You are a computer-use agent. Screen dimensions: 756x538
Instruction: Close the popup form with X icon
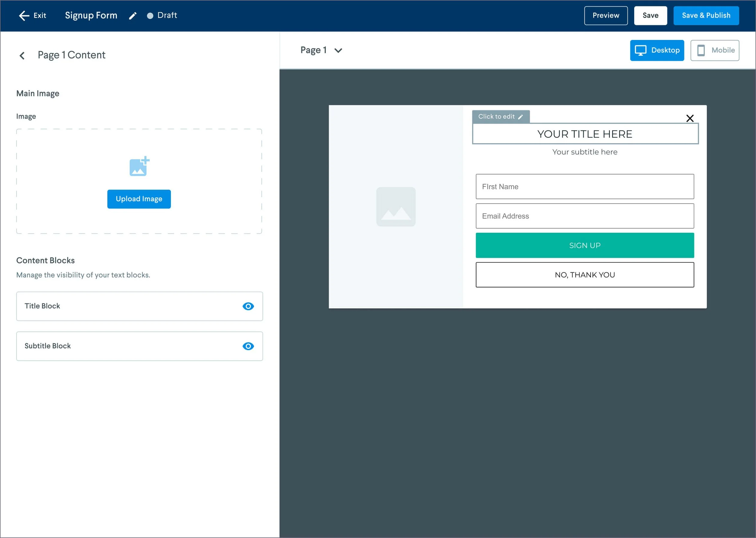tap(690, 118)
